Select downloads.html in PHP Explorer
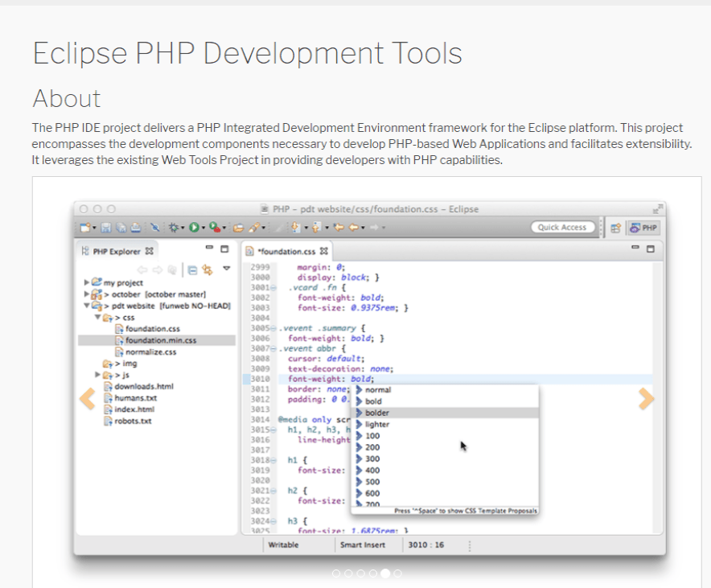This screenshot has width=711, height=588. tap(144, 387)
